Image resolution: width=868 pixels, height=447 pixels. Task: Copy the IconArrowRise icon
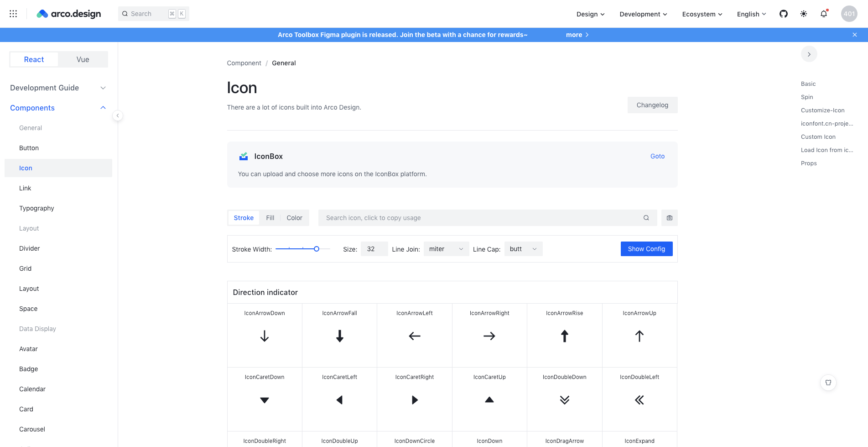[x=565, y=336]
